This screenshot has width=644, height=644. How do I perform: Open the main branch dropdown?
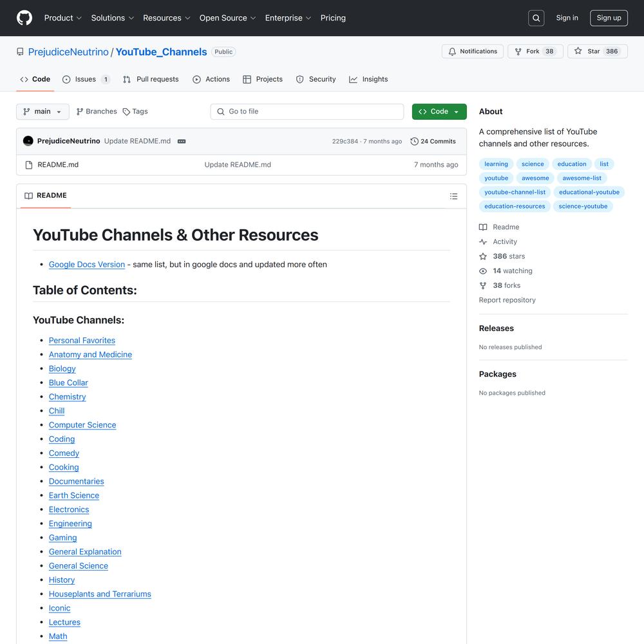click(x=43, y=111)
